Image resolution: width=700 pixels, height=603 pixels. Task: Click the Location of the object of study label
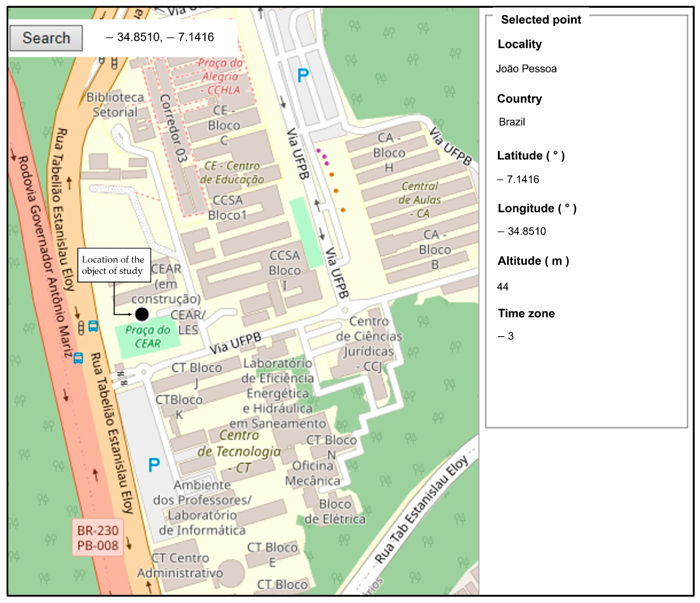[x=114, y=265]
